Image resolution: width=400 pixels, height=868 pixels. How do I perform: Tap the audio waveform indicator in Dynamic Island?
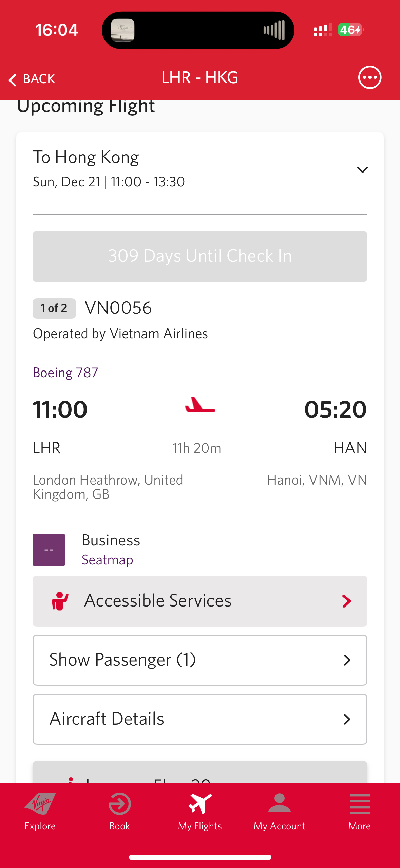[274, 30]
